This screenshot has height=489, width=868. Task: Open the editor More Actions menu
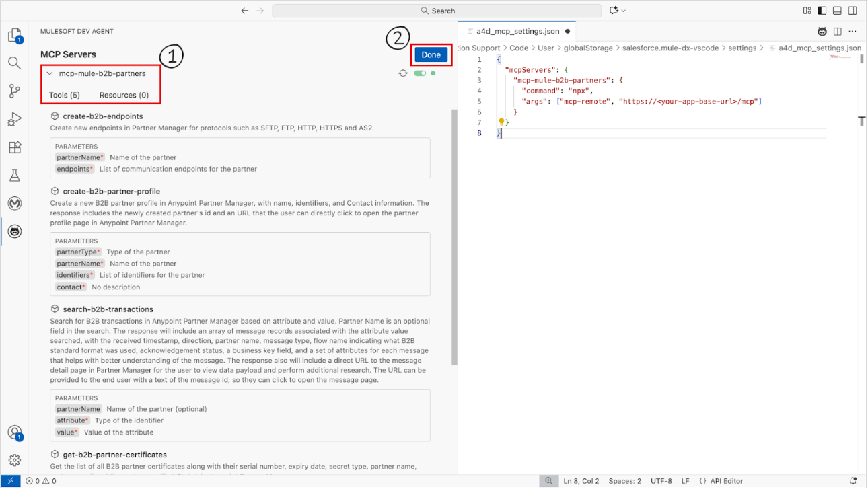click(853, 31)
